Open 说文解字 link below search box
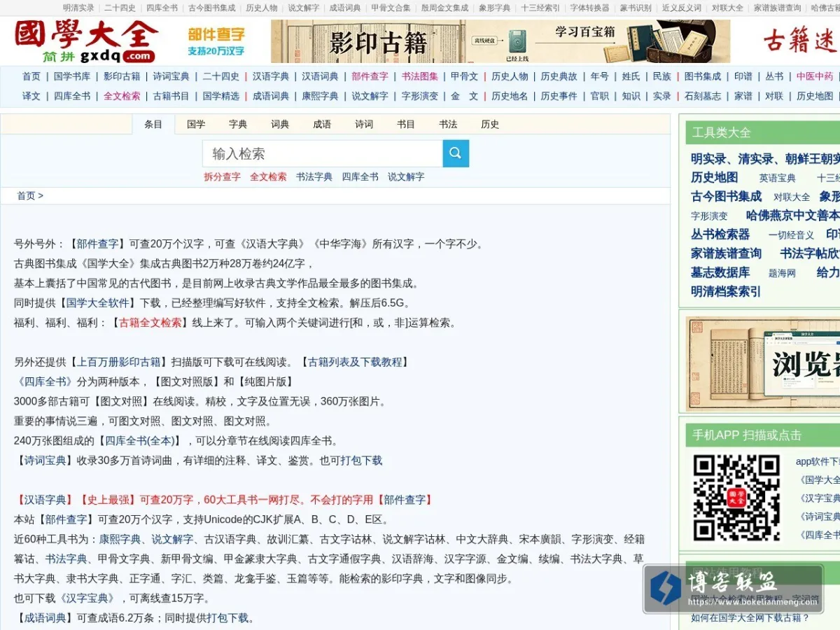The width and height of the screenshot is (840, 630). point(406,177)
